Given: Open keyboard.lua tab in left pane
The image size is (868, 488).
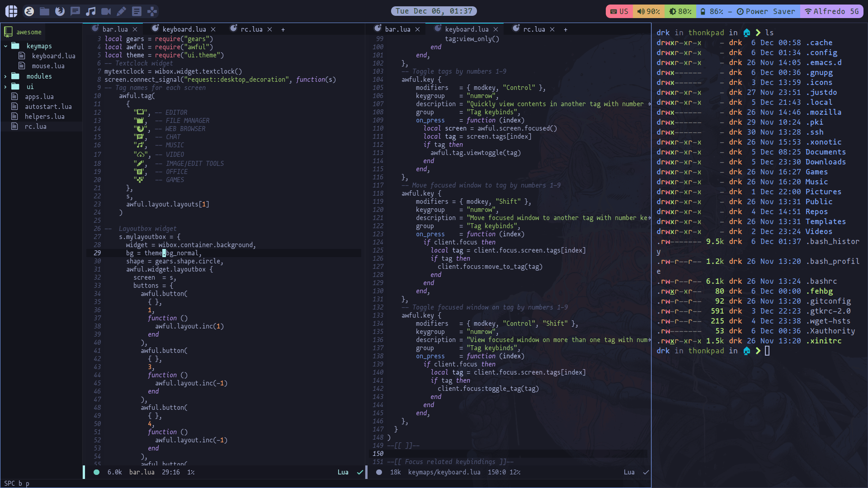Looking at the screenshot, I should 184,28.
